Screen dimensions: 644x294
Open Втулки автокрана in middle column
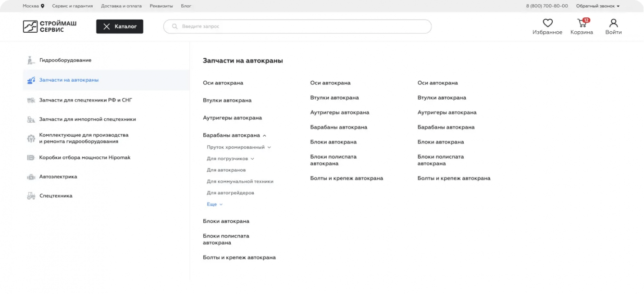(334, 98)
